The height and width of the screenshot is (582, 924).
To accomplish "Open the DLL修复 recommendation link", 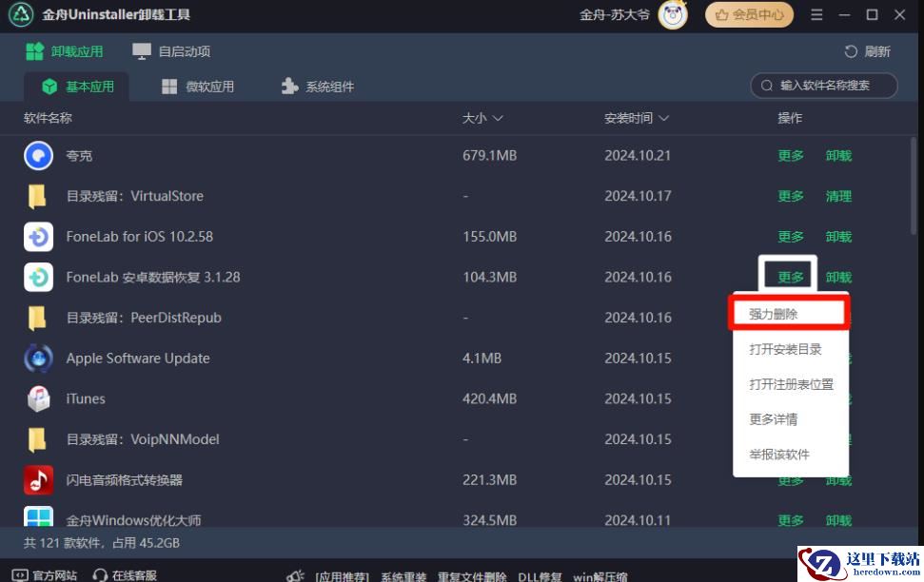I will (x=540, y=576).
